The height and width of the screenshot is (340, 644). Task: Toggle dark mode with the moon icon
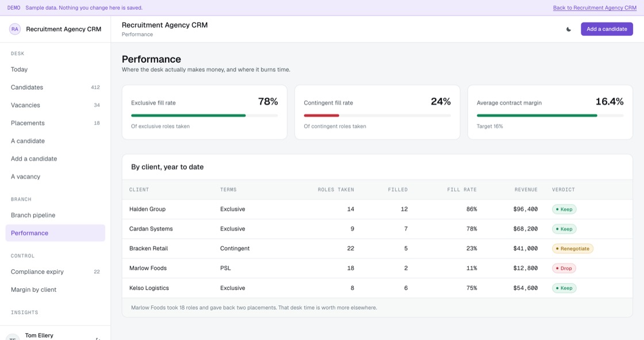pyautogui.click(x=569, y=29)
